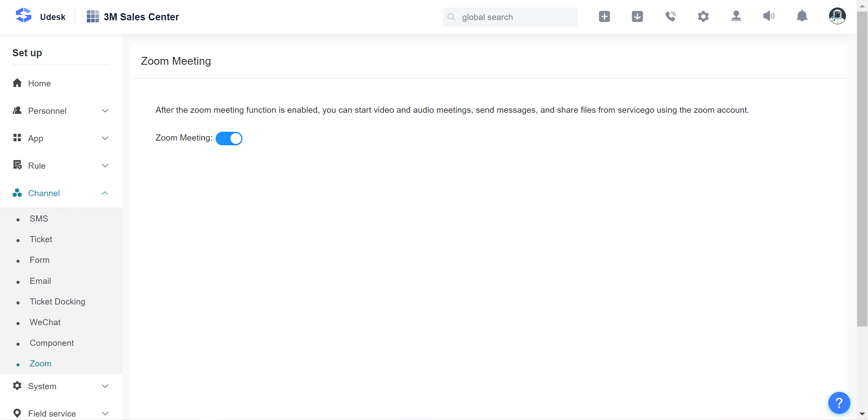Click the Udesk brand name
Screen dimensions: 868x420
tap(53, 17)
